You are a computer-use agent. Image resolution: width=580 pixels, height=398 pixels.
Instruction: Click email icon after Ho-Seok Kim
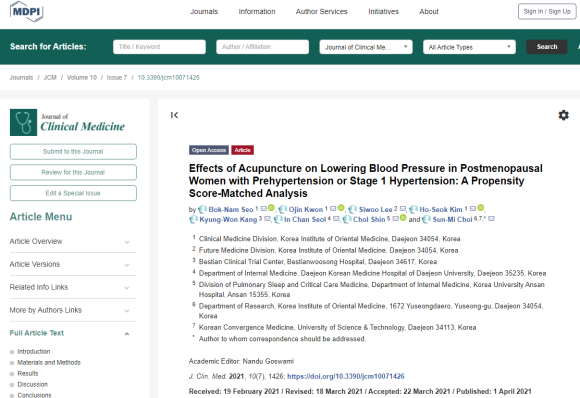(x=473, y=209)
